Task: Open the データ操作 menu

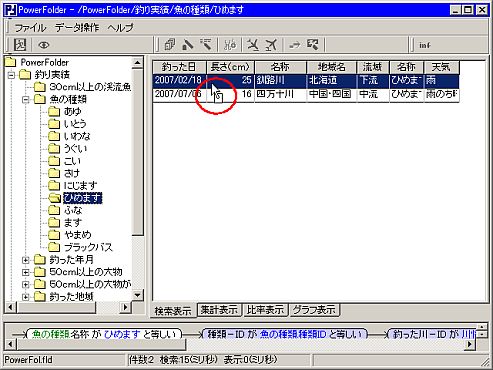Action: coord(77,27)
